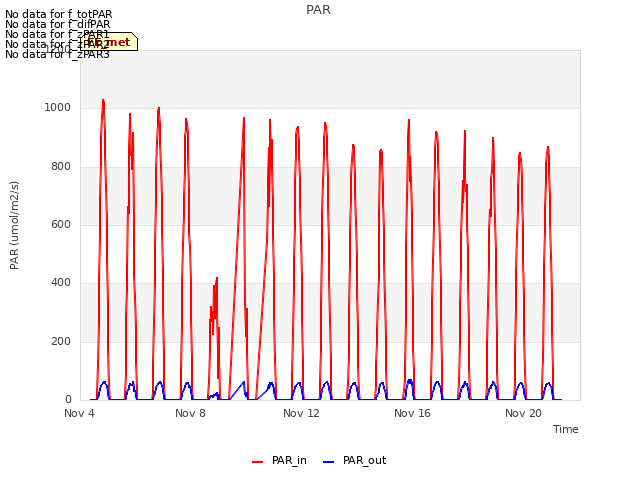Click the 600 y-axis tick label
640x480 pixels.
click(x=61, y=224)
